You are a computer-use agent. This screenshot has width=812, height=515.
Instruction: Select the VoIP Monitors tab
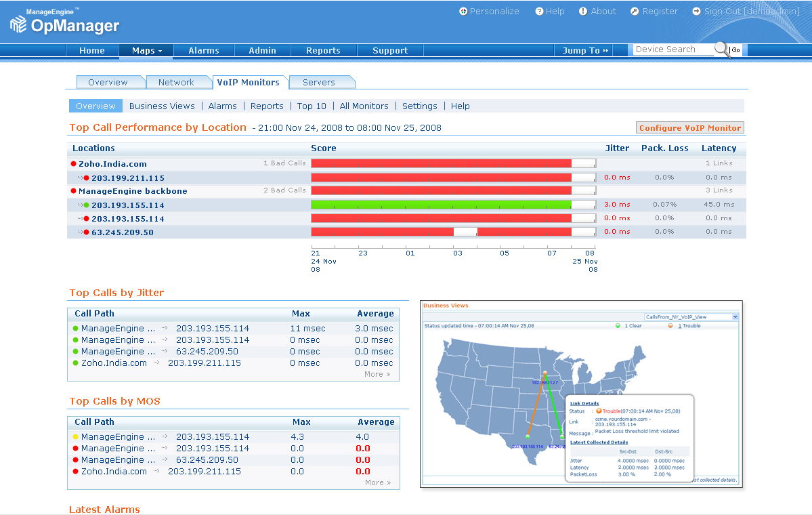(x=248, y=83)
